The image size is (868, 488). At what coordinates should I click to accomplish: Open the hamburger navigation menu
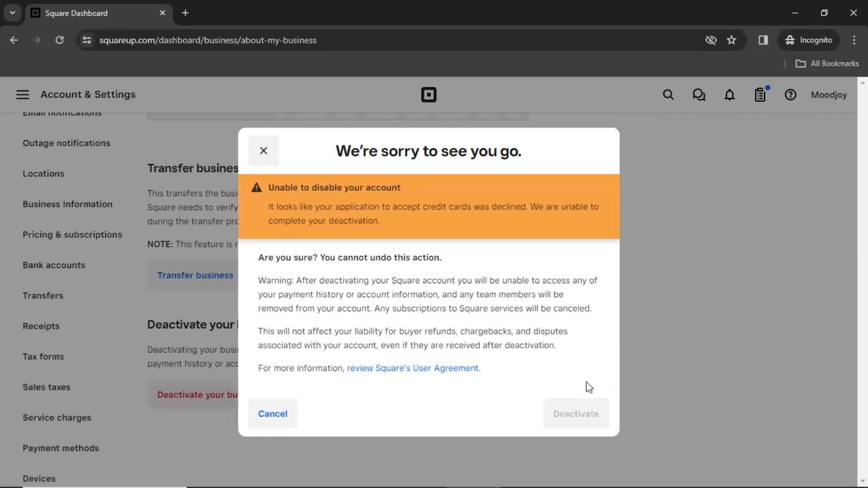[x=23, y=94]
